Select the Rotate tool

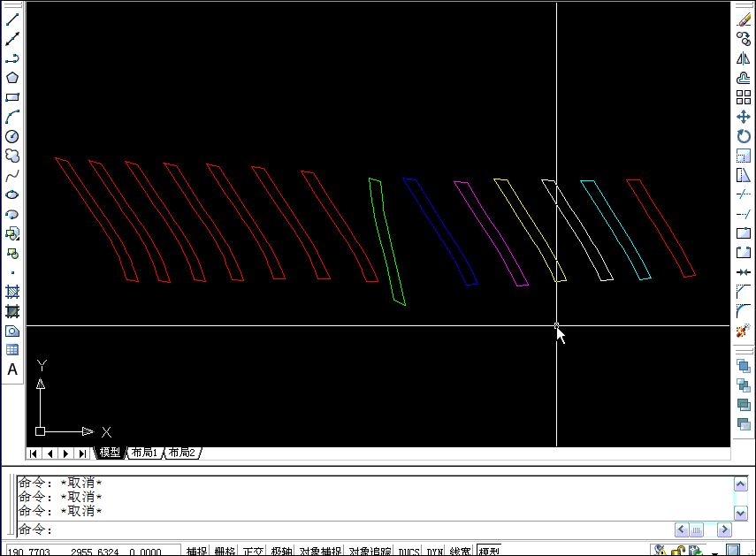[x=744, y=136]
